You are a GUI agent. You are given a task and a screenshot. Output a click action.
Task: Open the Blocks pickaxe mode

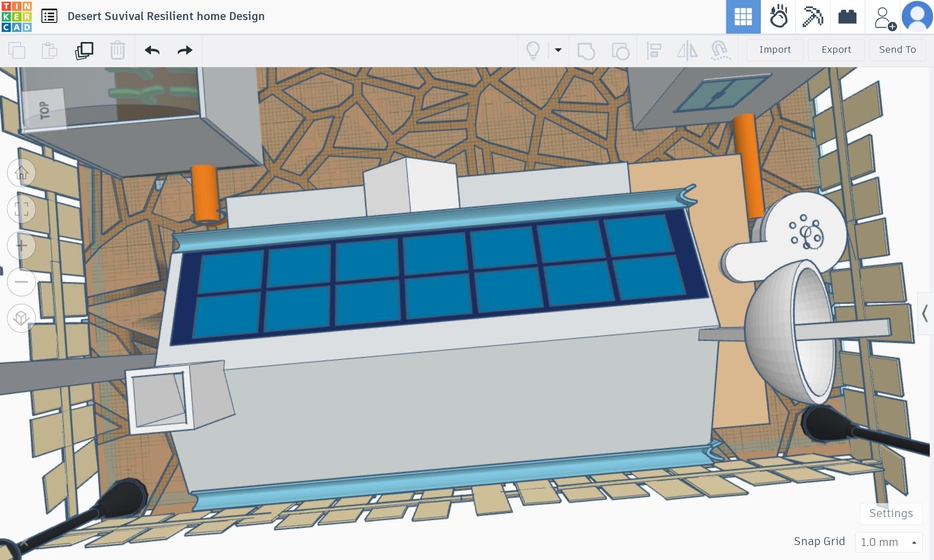813,17
